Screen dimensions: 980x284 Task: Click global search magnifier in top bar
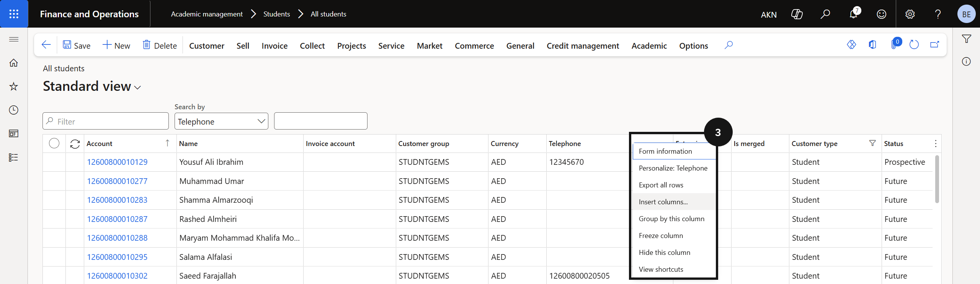coord(825,14)
